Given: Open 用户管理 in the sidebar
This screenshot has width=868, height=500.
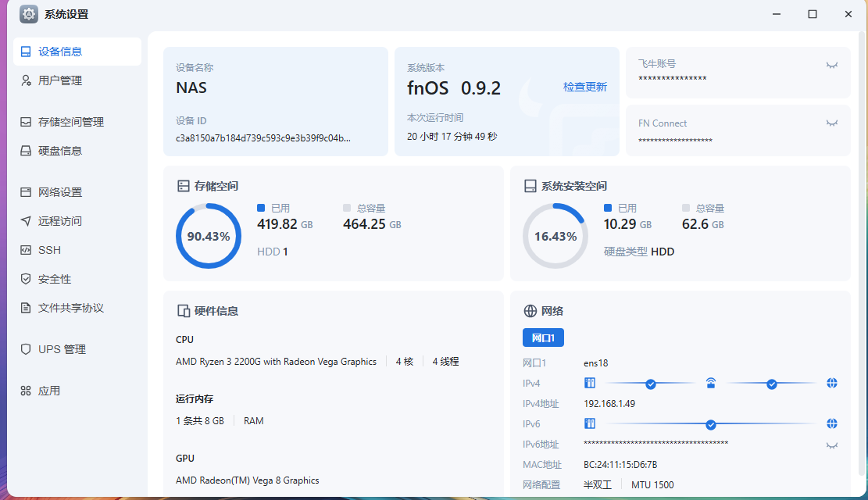Looking at the screenshot, I should click(x=77, y=80).
